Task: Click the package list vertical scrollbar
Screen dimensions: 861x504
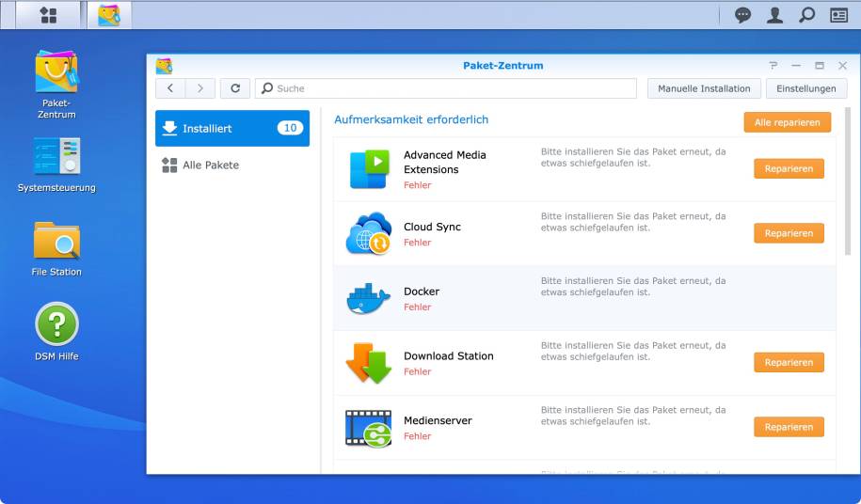Action: [847, 181]
